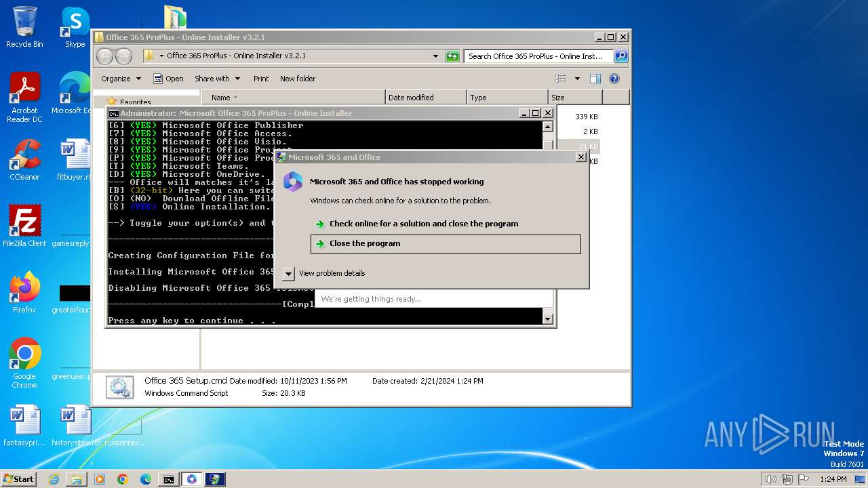Open fitbuyer document on desktop
Image resolution: width=868 pixels, height=488 pixels.
pyautogui.click(x=74, y=160)
